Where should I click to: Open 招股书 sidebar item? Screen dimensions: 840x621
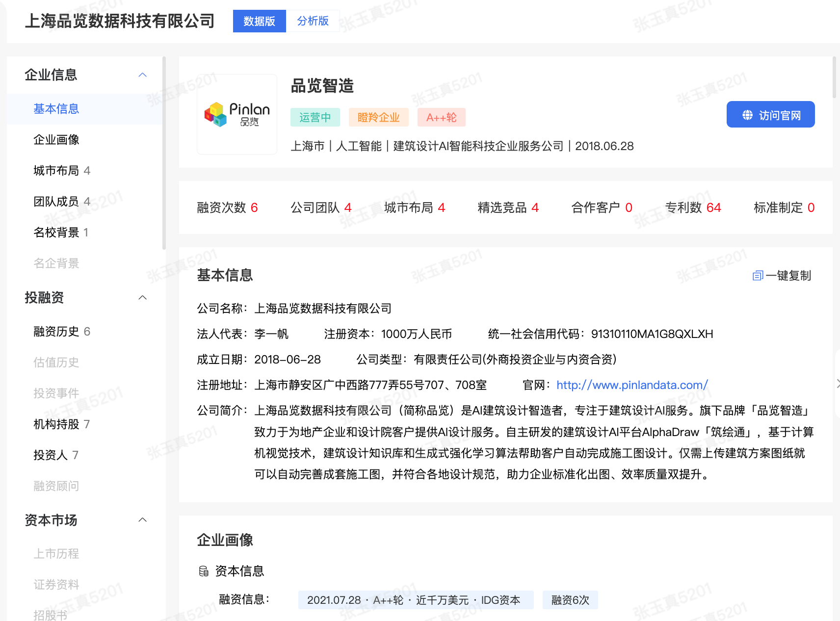[50, 615]
